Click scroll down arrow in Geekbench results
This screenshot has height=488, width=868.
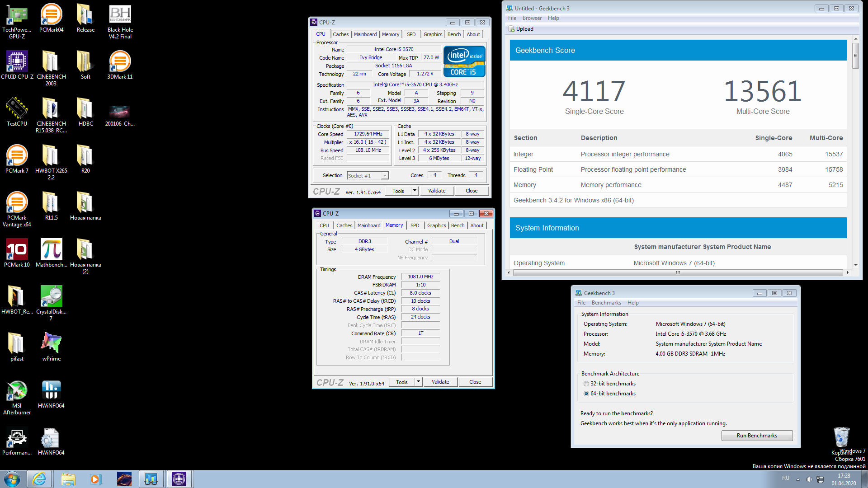click(x=855, y=265)
